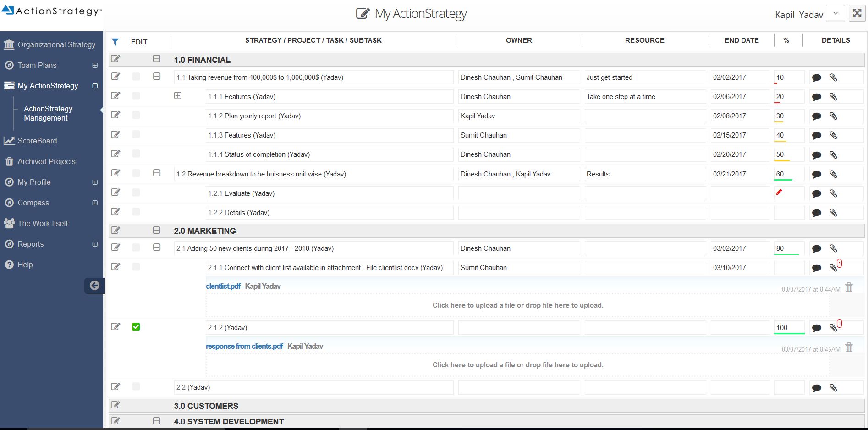Collapse 2.1 Adding 50 new clients project
Viewport: 868px width, 430px height.
tap(157, 247)
